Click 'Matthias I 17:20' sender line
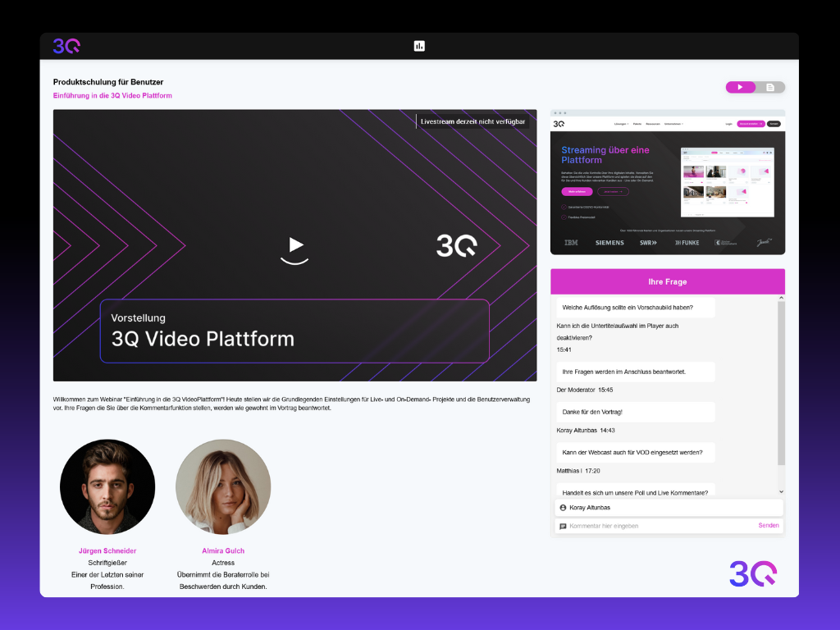This screenshot has height=630, width=840. [x=578, y=471]
